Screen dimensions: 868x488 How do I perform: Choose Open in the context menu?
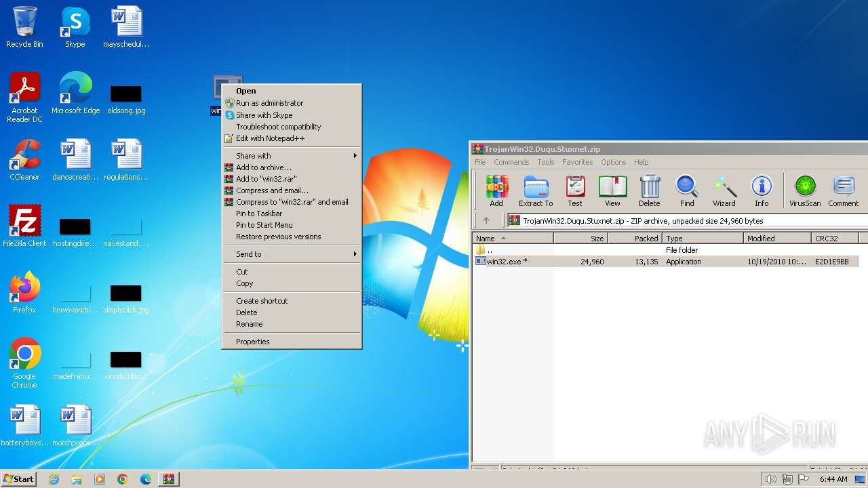click(292, 91)
